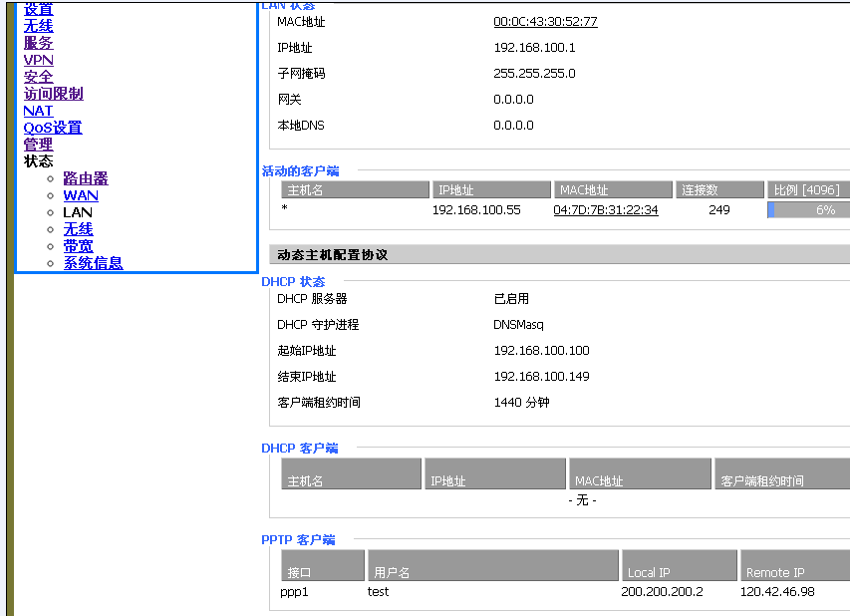Open the 安全 menu link
Viewport: 850px width, 616px height.
38,77
